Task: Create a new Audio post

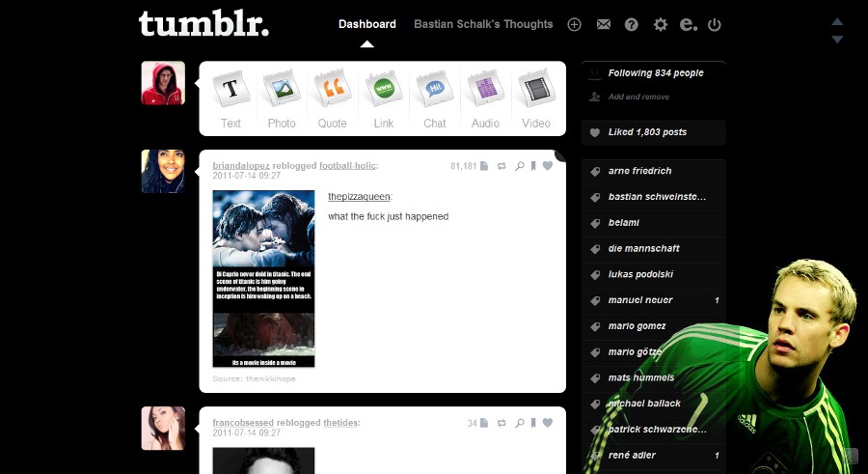Action: click(x=485, y=99)
